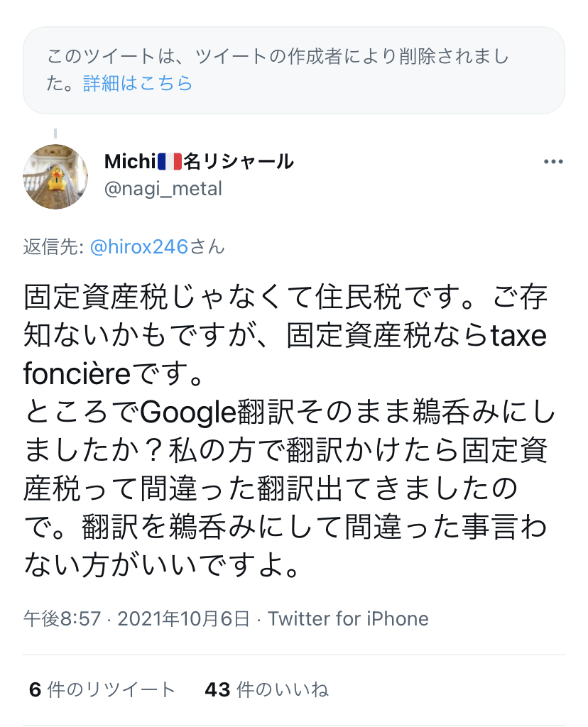This screenshot has height=727, width=588.
Task: Click the word 住民税 in tweet
Action: tap(358, 297)
